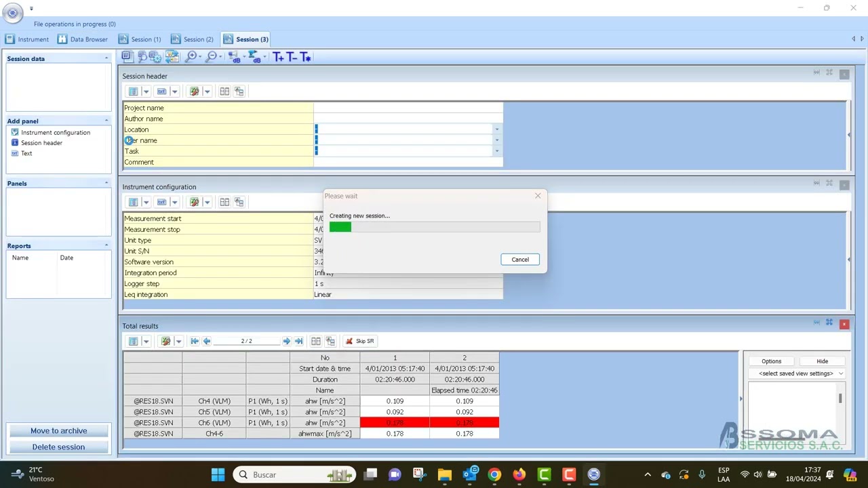The width and height of the screenshot is (868, 488).
Task: Open the User name dropdown in Session header
Action: (496, 140)
